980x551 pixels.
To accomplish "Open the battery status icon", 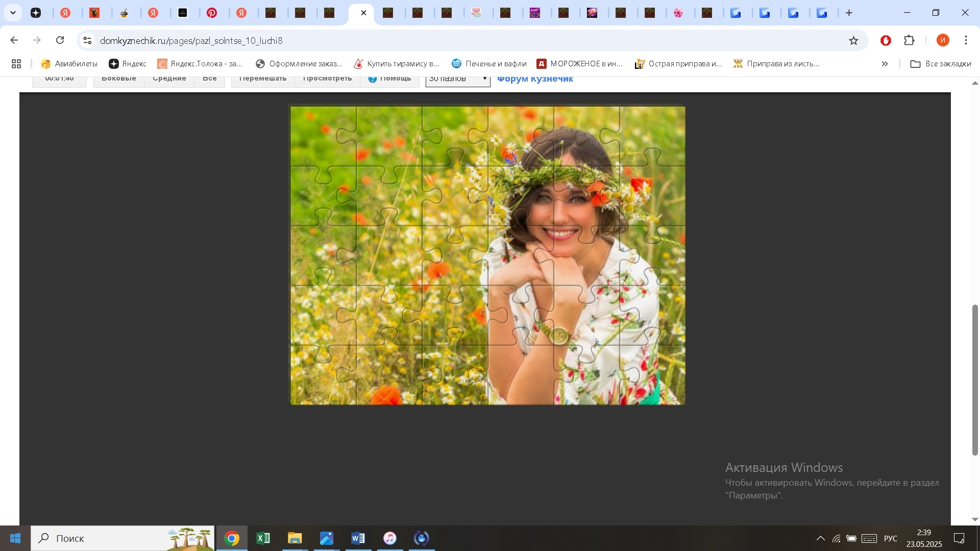I will (x=851, y=538).
